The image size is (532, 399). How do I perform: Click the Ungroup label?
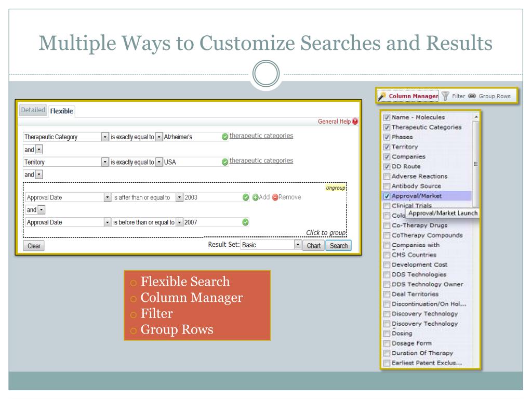pos(335,188)
